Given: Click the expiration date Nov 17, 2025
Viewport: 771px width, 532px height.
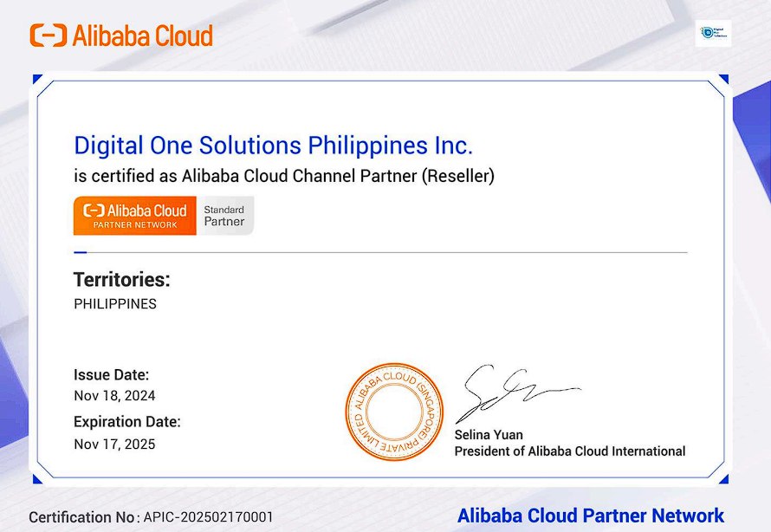Looking at the screenshot, I should (114, 444).
